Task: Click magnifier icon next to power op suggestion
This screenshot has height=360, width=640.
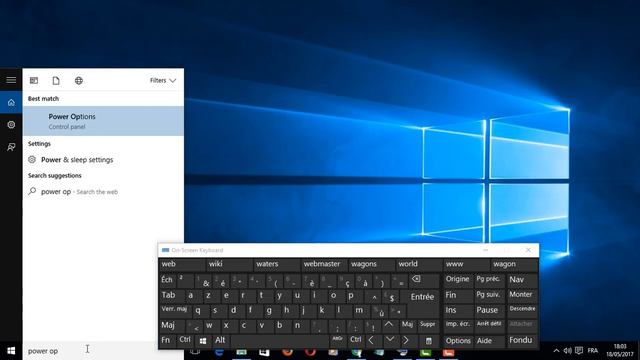Action: tap(32, 191)
